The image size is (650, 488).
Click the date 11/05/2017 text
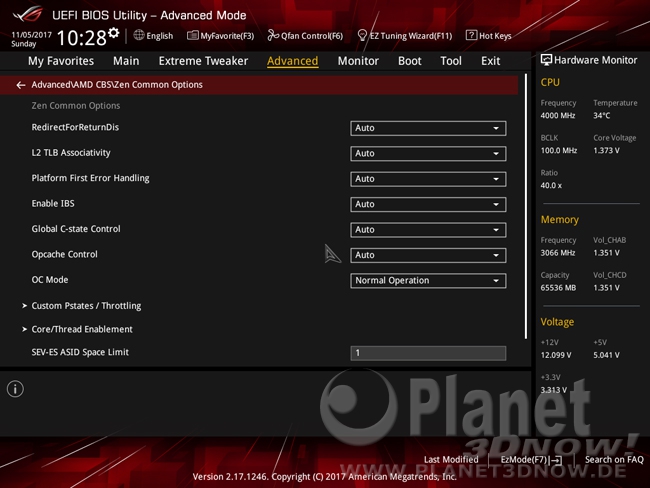pos(32,34)
